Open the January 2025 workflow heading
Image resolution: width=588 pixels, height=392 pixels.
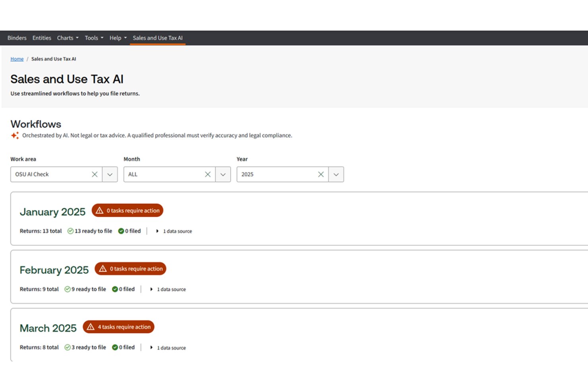point(52,212)
